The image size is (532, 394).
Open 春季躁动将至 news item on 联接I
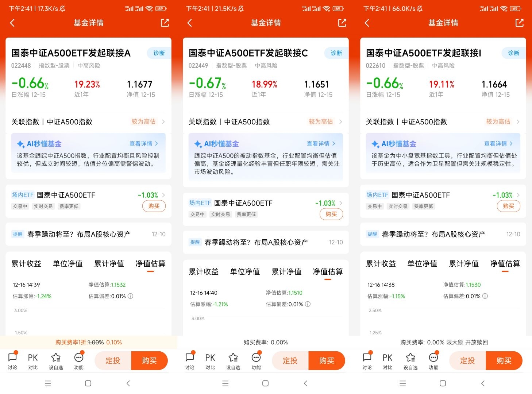pos(443,234)
